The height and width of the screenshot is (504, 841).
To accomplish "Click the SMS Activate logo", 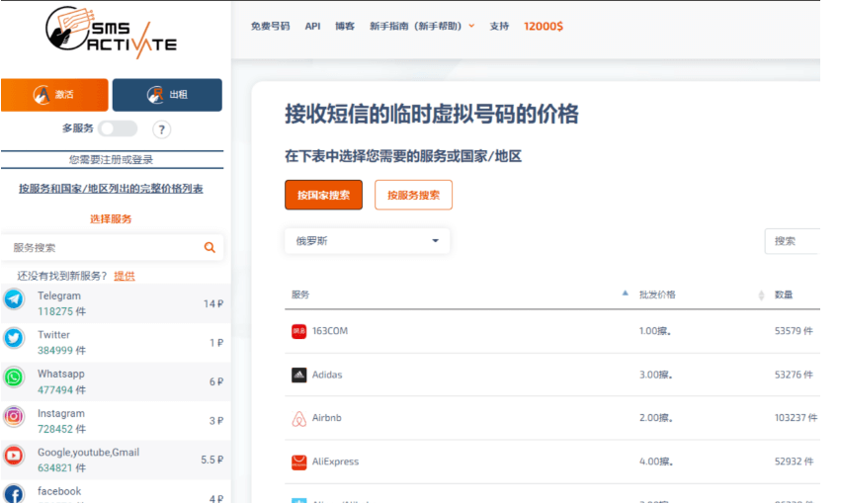I will tap(111, 33).
